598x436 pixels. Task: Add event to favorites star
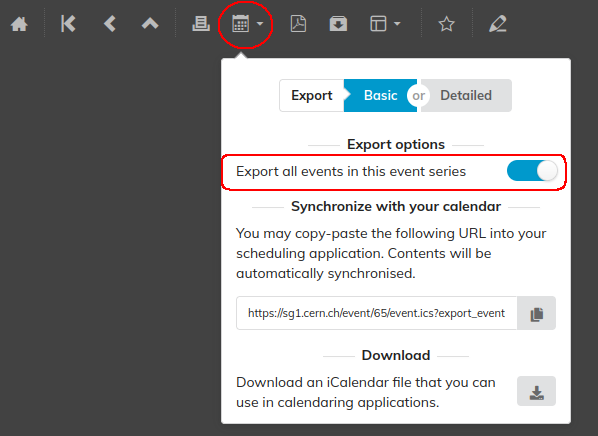point(446,24)
